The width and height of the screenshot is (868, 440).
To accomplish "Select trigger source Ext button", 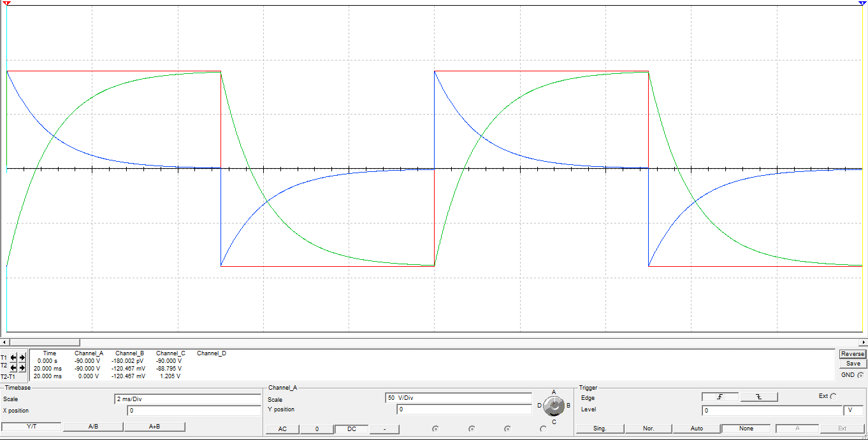I will pos(842,429).
